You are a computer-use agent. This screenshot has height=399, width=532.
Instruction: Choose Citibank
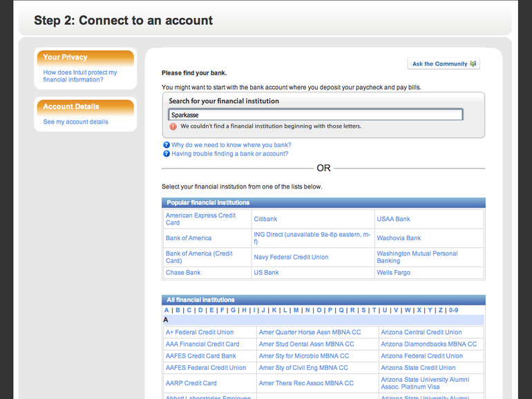[x=266, y=219]
